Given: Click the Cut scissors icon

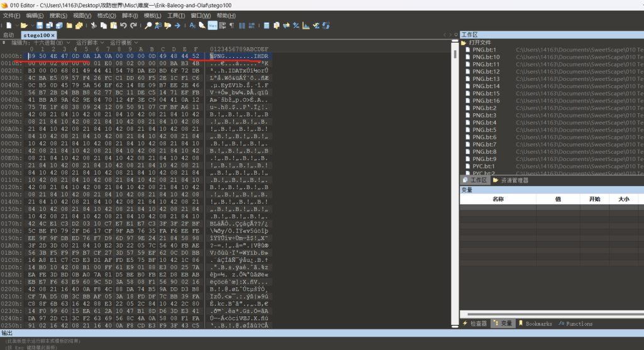Looking at the screenshot, I should coord(94,26).
